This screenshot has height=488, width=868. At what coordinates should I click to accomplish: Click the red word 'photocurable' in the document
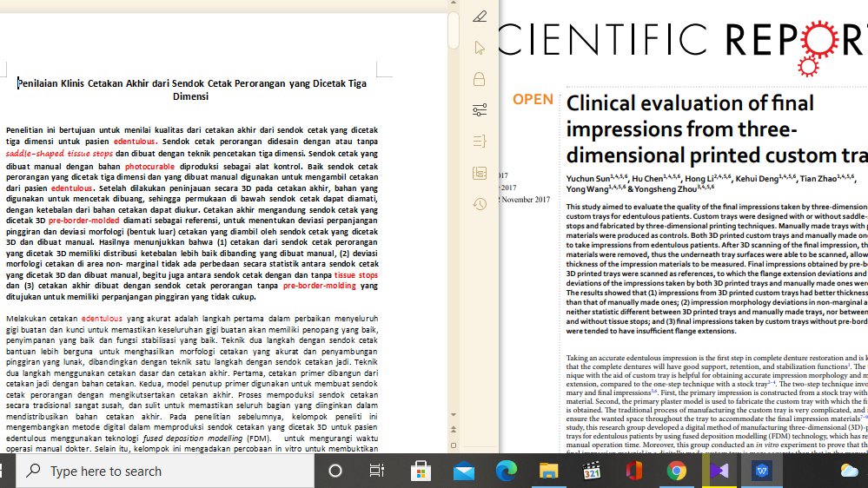pyautogui.click(x=149, y=166)
